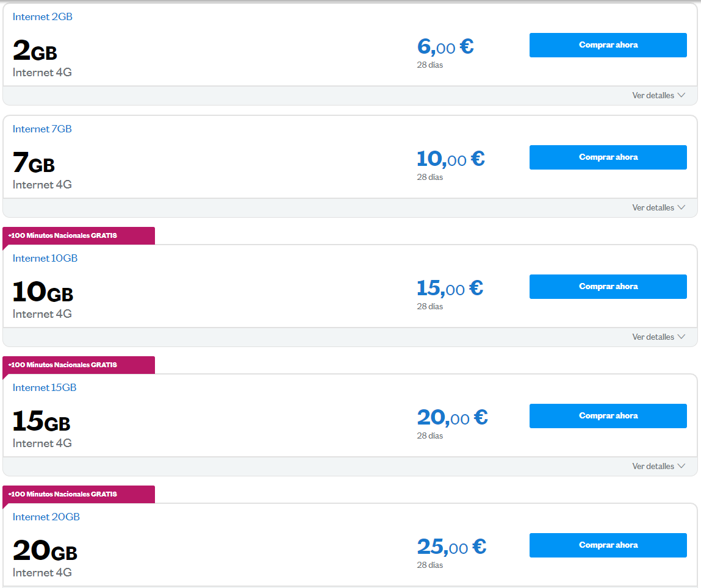Expand Ver detalles for the 2GB plan
701x588 pixels.
coord(658,96)
